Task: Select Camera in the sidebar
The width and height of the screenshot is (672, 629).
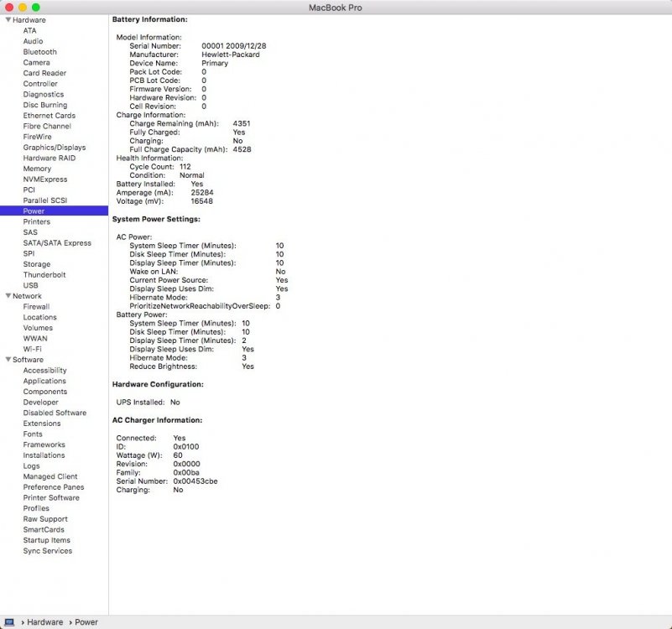Action: point(36,63)
